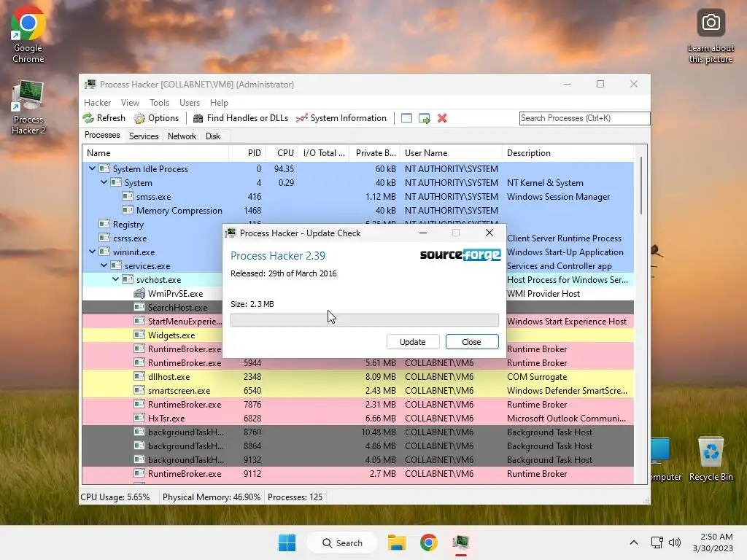This screenshot has width=747, height=560.
Task: Open the Hacker menu
Action: click(97, 102)
